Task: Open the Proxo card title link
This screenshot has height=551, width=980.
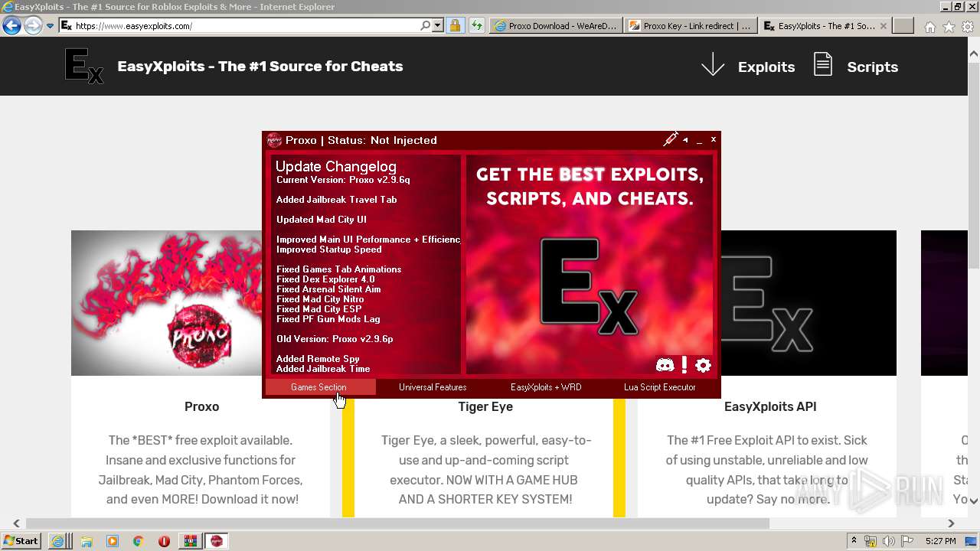Action: pyautogui.click(x=201, y=406)
